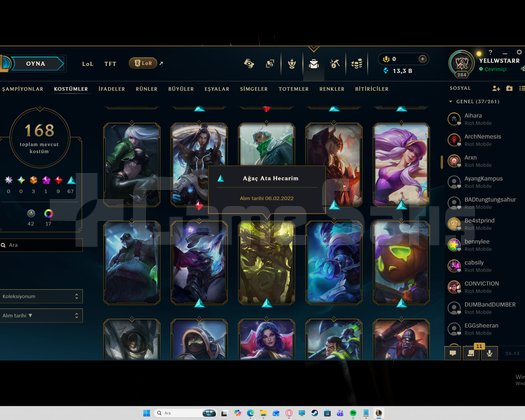Click the add friend icon in social panel
The width and height of the screenshot is (525, 420).
496,88
